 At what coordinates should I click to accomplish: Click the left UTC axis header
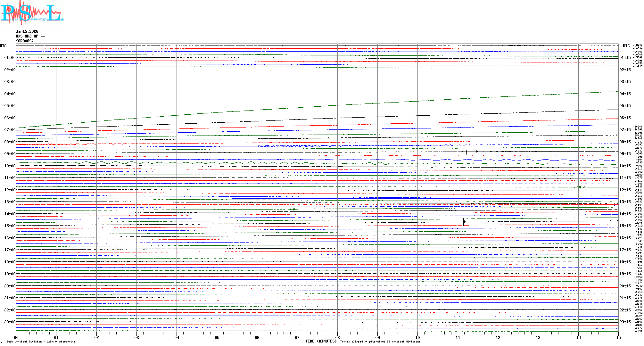pyautogui.click(x=3, y=46)
